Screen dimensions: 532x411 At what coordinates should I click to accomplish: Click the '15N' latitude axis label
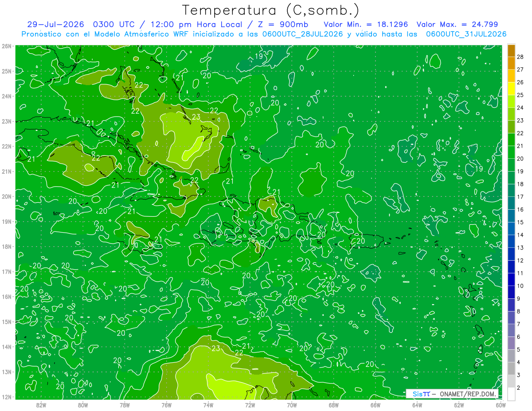click(x=6, y=322)
